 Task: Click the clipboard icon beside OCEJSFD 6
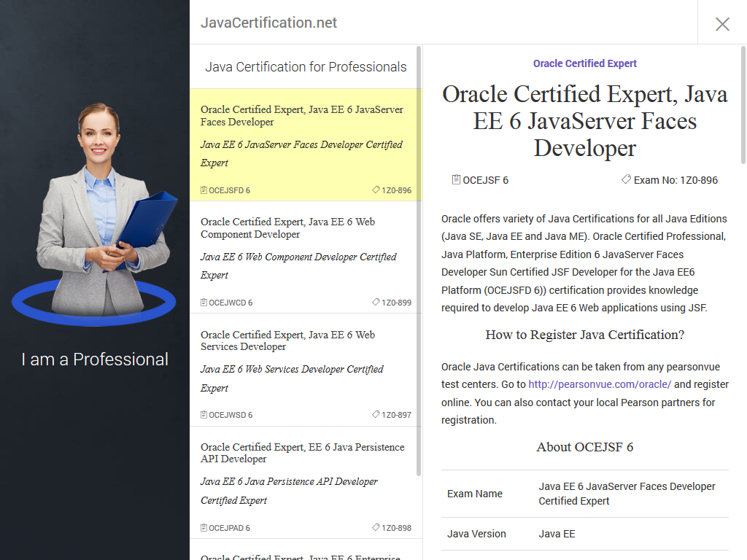[202, 190]
